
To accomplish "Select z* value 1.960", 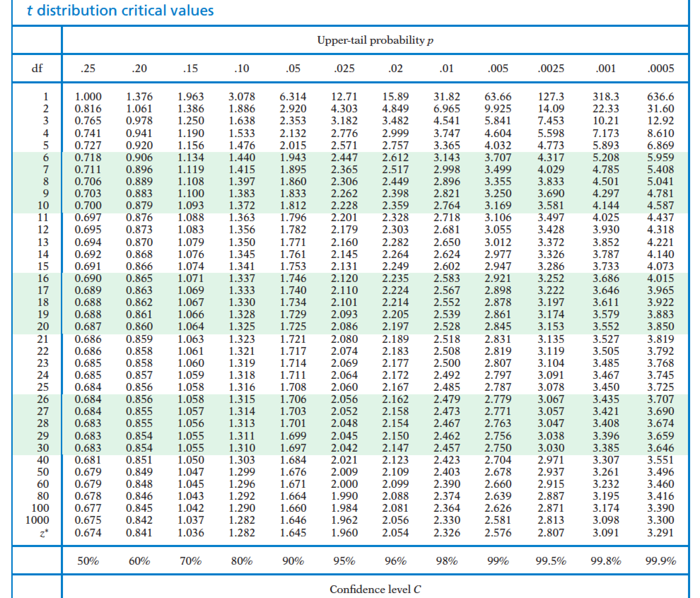I will click(x=344, y=533).
